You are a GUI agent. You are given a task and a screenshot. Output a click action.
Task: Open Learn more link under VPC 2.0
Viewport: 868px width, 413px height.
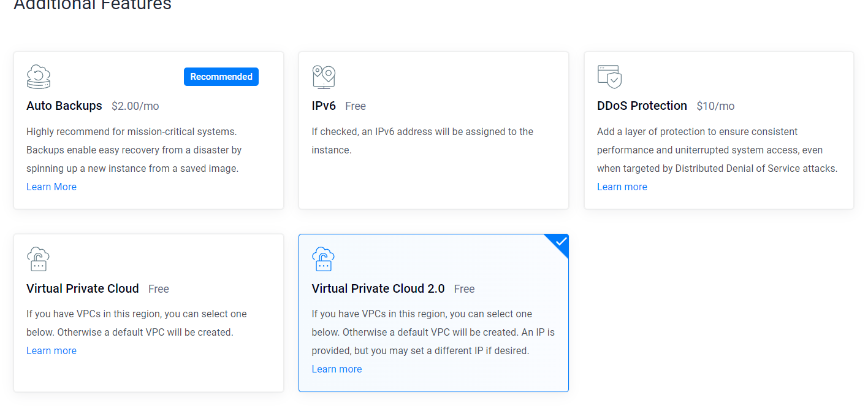pos(337,369)
